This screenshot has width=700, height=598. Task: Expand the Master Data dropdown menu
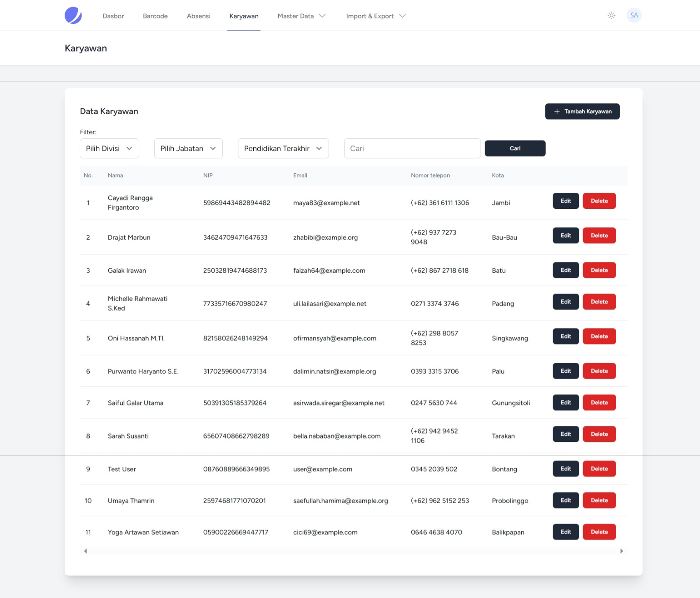click(x=301, y=16)
